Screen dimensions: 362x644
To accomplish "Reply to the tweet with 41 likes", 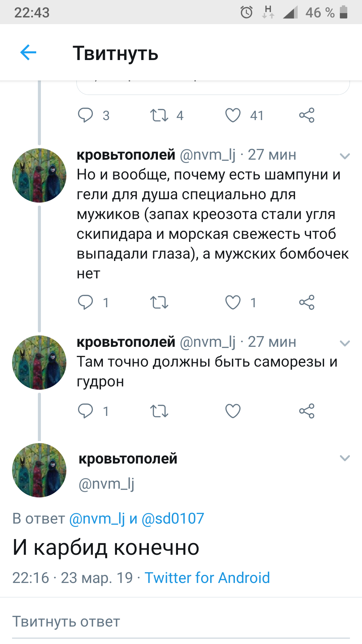I will [85, 115].
